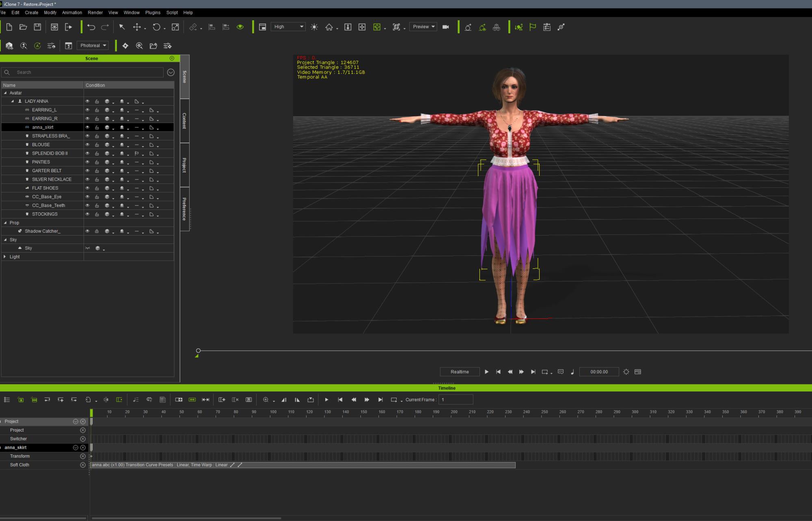Click the Open Project folder icon
Screen dimensions: 812x521
(x=23, y=27)
